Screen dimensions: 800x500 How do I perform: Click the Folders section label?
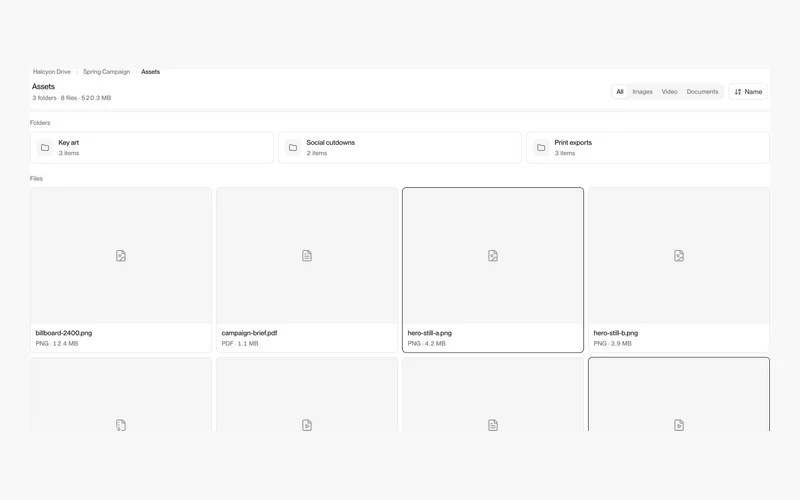pos(40,123)
